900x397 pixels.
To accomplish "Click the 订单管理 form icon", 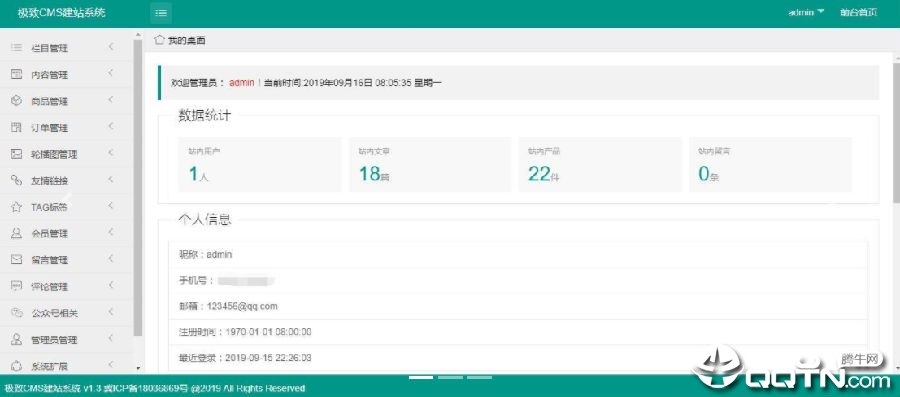I will (17, 127).
